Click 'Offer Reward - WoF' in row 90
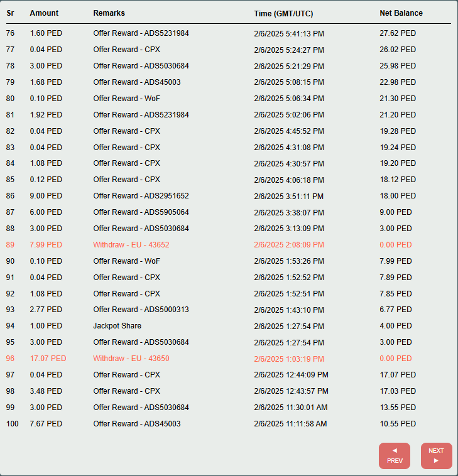458x476 pixels. pos(127,261)
